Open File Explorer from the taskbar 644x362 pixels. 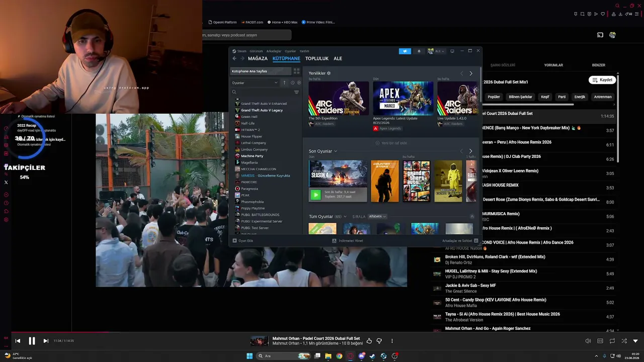pos(328,356)
